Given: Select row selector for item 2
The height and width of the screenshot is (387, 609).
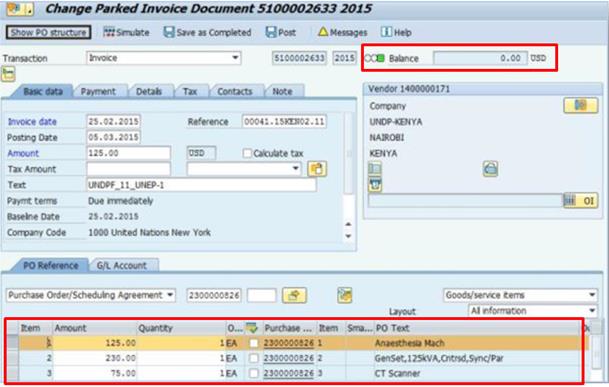Looking at the screenshot, I should click(x=12, y=358).
